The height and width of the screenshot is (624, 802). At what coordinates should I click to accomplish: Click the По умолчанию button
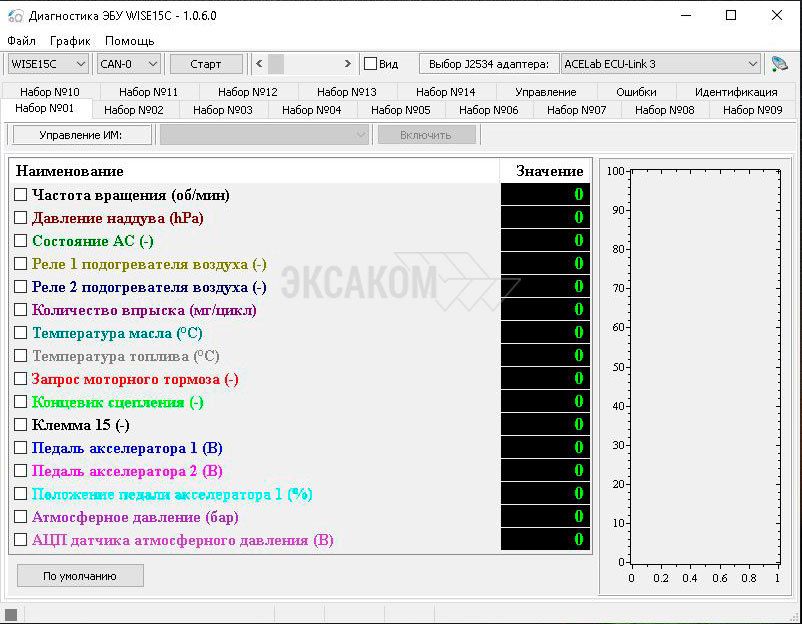tap(80, 576)
